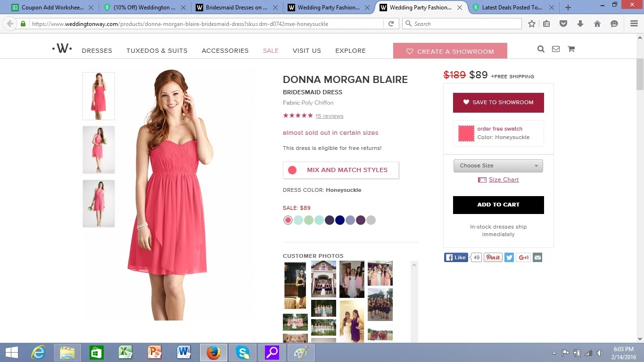Select the dark navy blue color swatch

coord(340,220)
